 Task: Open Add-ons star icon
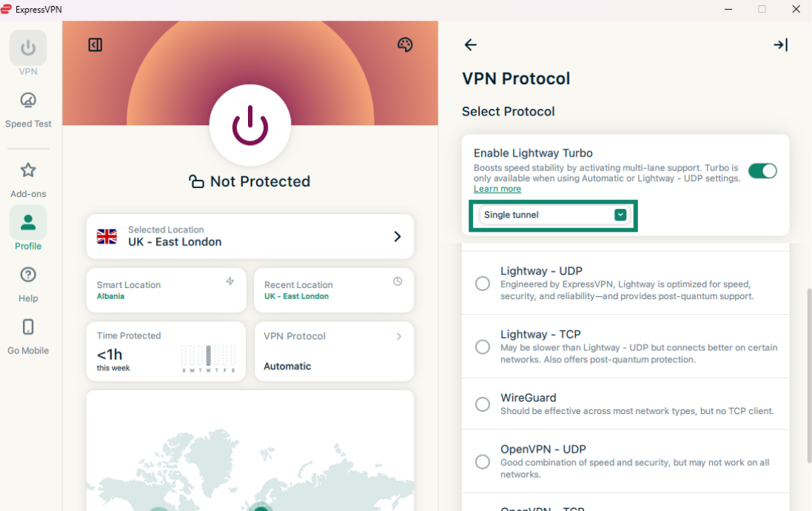pos(28,179)
